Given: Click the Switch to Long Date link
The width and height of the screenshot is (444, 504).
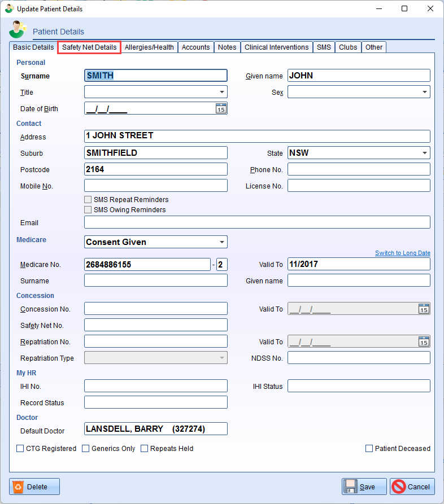Looking at the screenshot, I should (x=402, y=253).
